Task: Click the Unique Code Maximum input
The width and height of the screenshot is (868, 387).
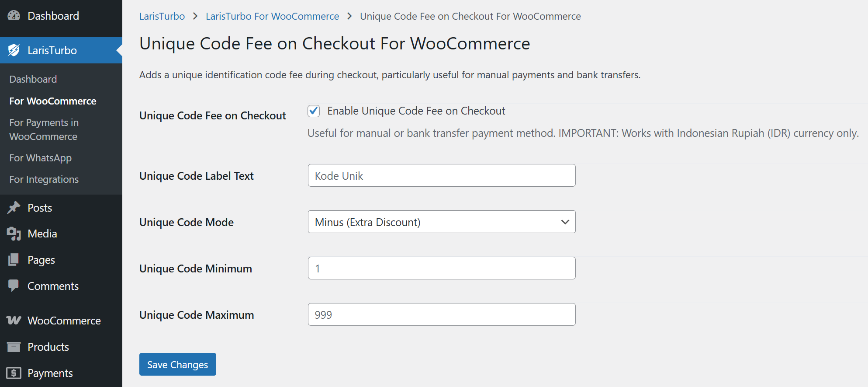Action: (441, 315)
